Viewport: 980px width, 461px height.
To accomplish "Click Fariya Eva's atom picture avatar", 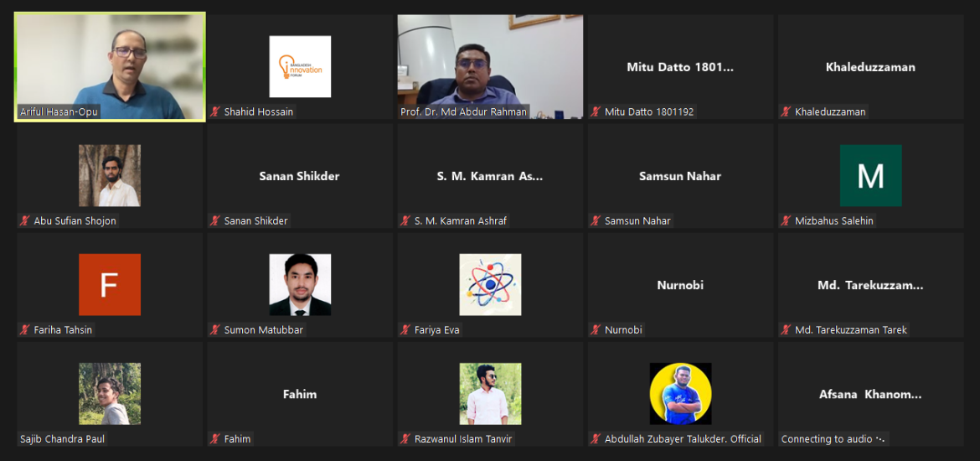I will 490,285.
